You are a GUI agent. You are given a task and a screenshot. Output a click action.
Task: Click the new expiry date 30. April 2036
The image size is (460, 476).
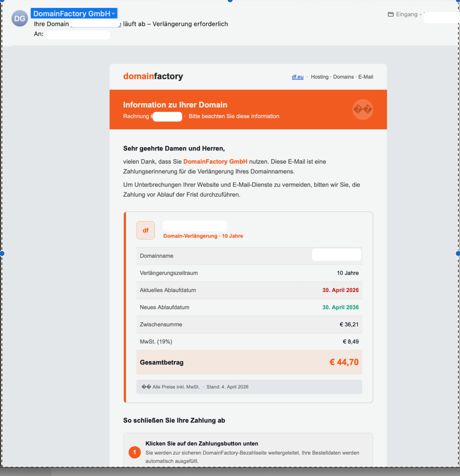pos(340,307)
